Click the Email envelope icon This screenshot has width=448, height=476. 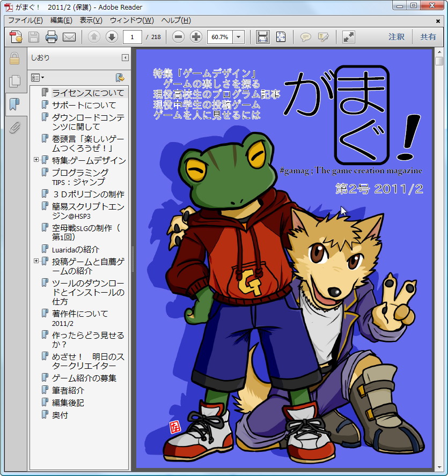coord(69,37)
